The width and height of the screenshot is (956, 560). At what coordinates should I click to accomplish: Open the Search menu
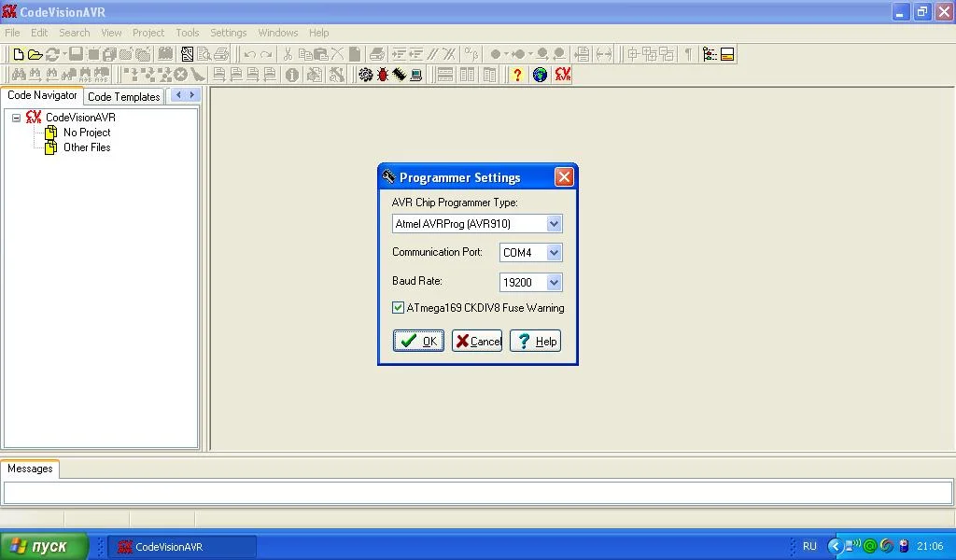coord(75,33)
